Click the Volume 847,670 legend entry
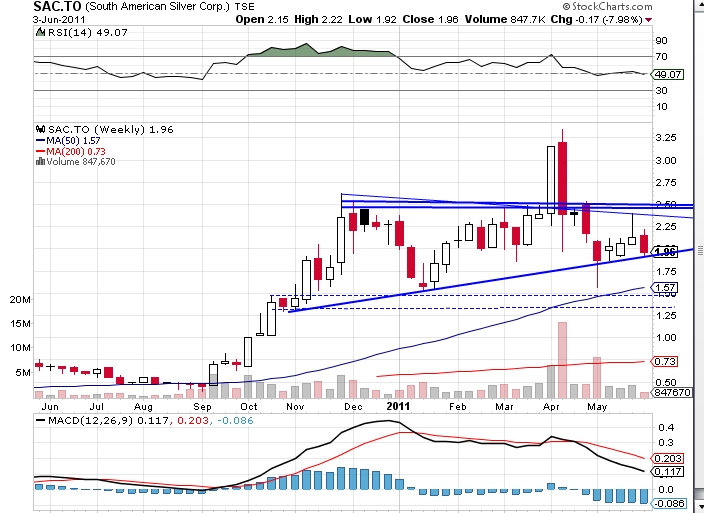This screenshot has height=513, width=704. 81,162
